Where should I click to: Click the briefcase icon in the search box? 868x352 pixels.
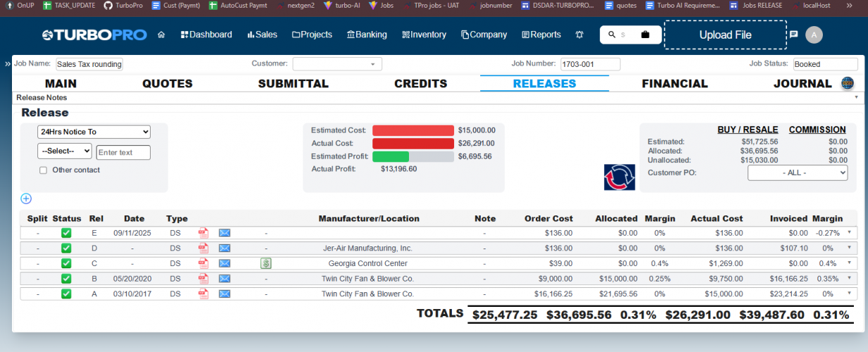click(x=645, y=34)
